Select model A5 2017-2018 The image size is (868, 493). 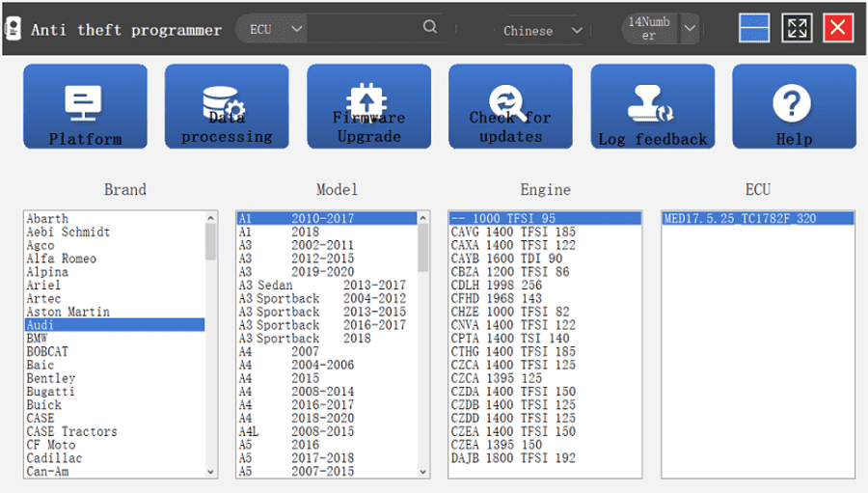[x=327, y=458]
